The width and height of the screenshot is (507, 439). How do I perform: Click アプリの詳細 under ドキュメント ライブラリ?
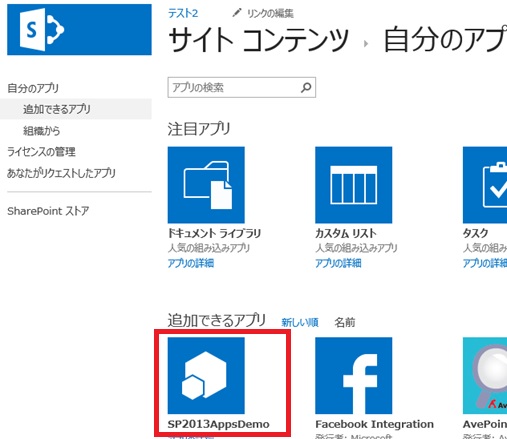191,263
